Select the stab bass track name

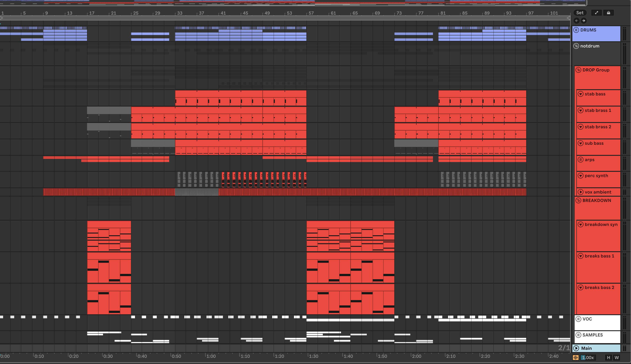click(595, 94)
